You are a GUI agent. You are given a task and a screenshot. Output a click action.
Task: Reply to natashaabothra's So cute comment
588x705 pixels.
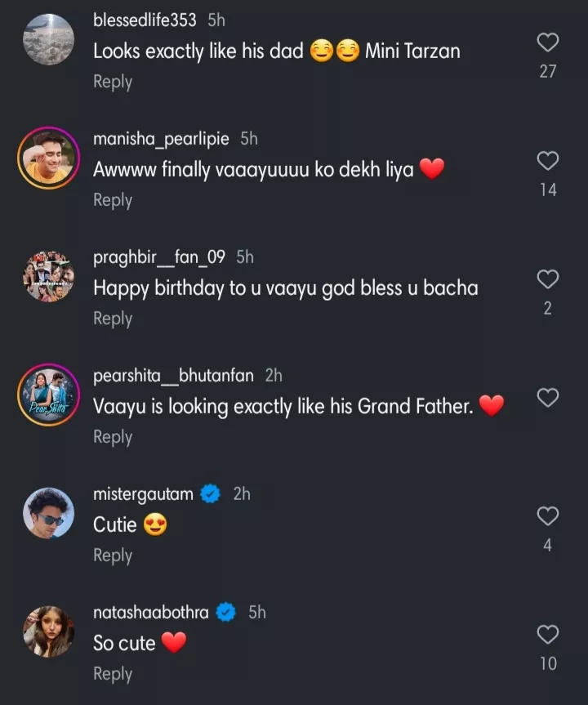click(x=113, y=674)
